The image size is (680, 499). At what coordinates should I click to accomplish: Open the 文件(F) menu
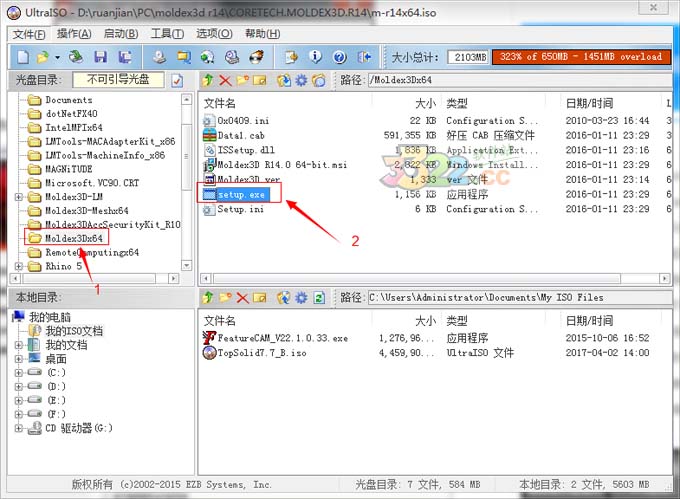[28, 34]
